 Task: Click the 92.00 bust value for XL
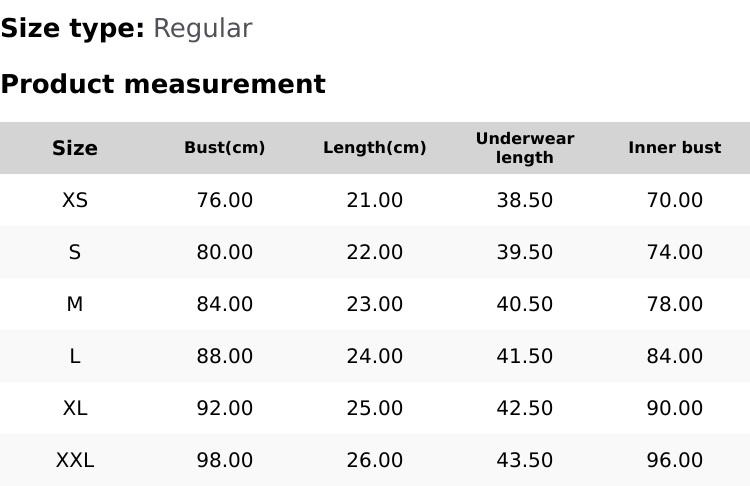click(x=225, y=408)
